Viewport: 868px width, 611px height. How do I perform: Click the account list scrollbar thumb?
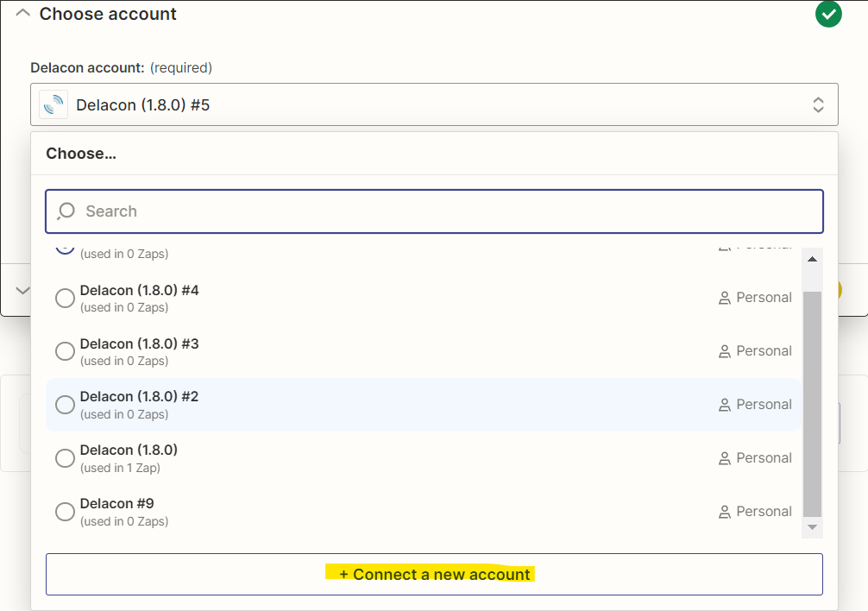(x=812, y=404)
